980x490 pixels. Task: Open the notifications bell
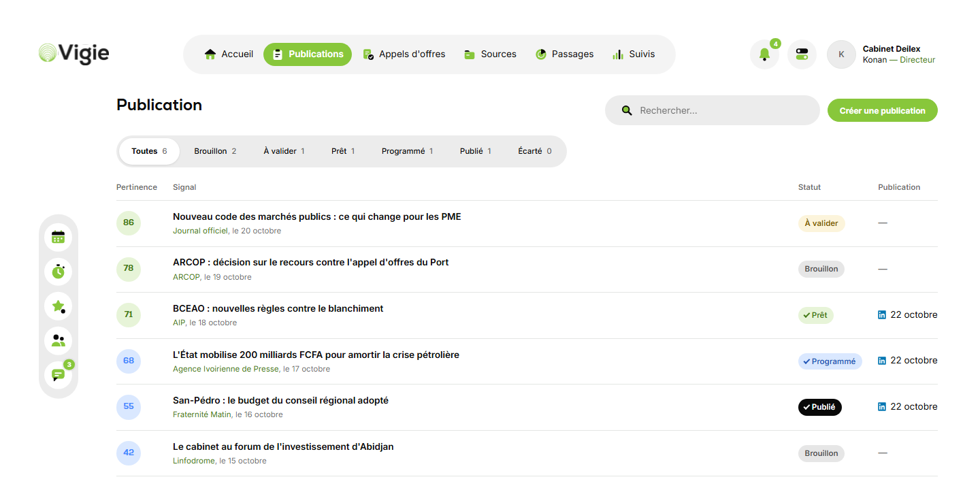(x=764, y=54)
